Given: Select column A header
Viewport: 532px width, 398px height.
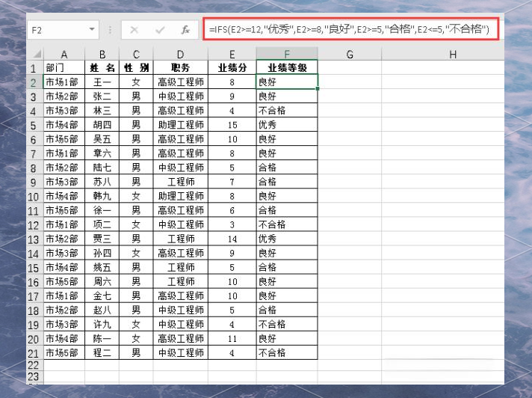Looking at the screenshot, I should 64,54.
